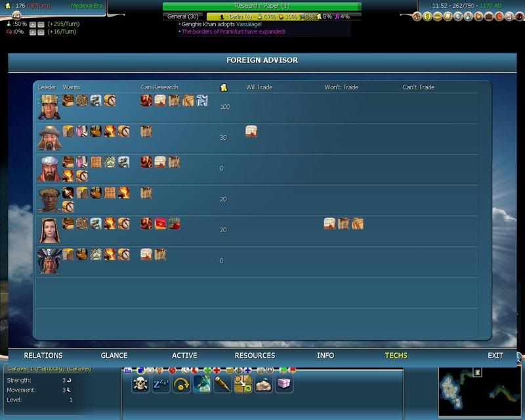The width and height of the screenshot is (525, 420).
Task: Switch to the RESOURCES tab
Action: pyautogui.click(x=255, y=355)
